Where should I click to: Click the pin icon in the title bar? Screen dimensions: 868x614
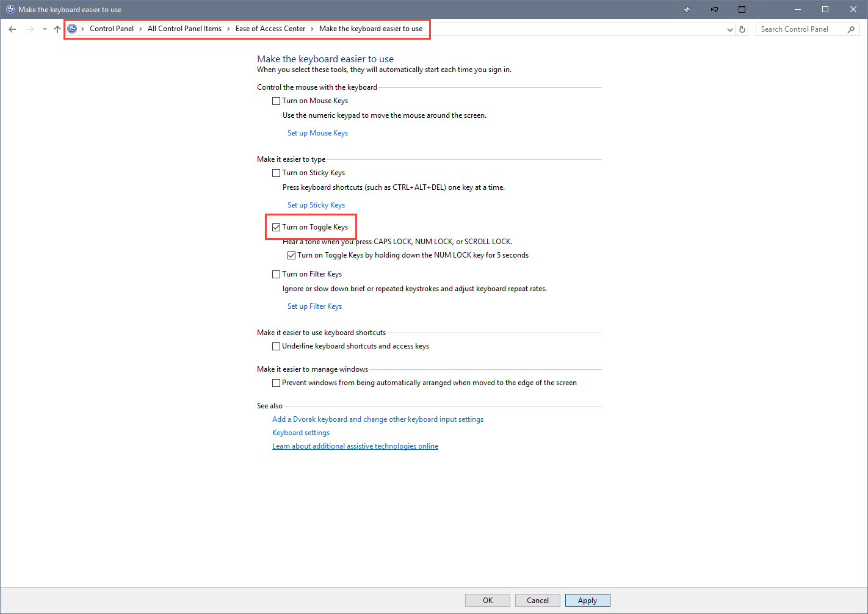(687, 10)
